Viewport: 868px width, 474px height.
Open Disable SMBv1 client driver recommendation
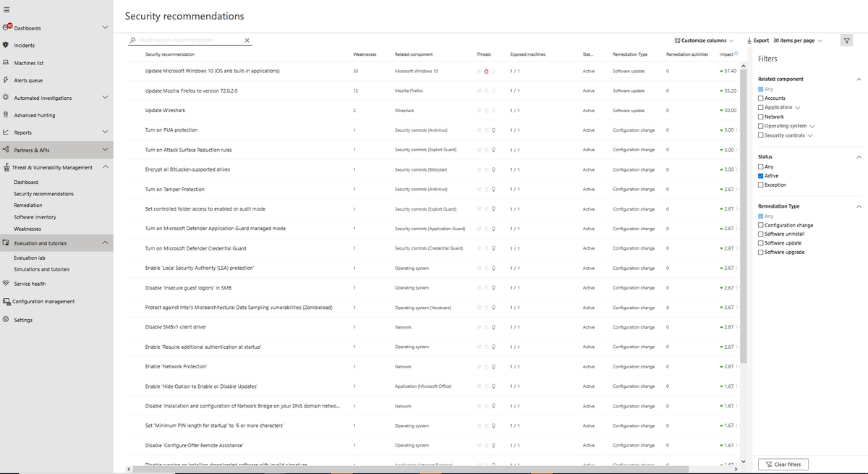pyautogui.click(x=176, y=327)
